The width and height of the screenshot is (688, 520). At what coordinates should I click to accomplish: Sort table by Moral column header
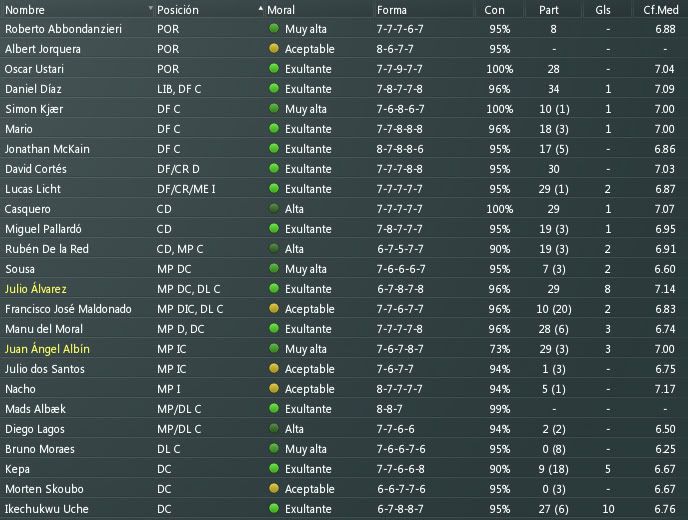[x=281, y=10]
